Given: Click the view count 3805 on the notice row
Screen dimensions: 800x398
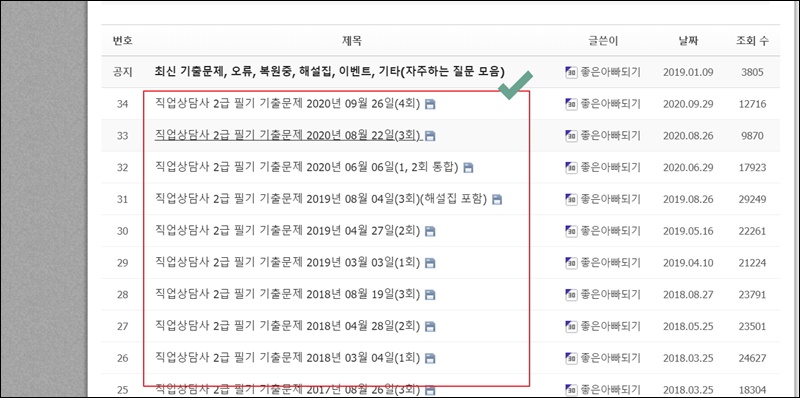Looking at the screenshot, I should click(752, 72).
